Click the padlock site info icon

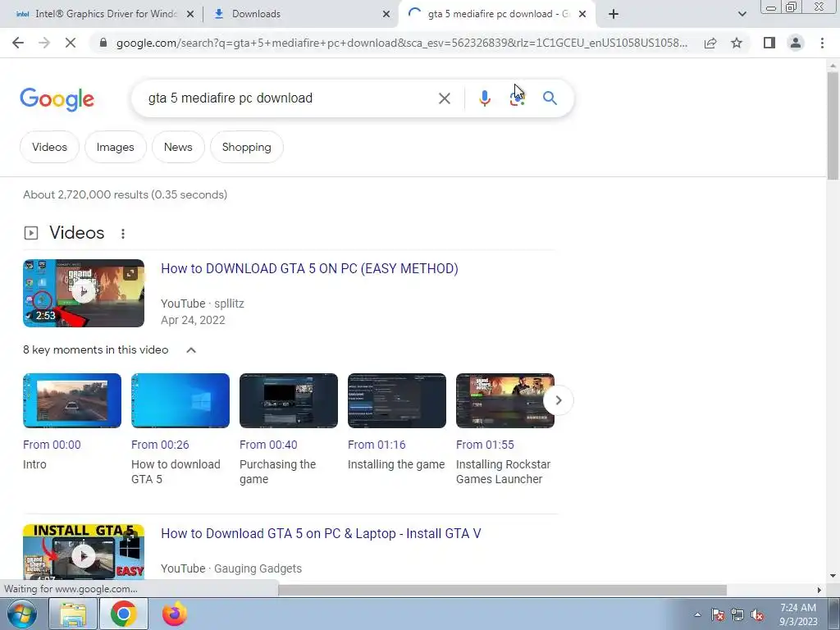point(103,43)
